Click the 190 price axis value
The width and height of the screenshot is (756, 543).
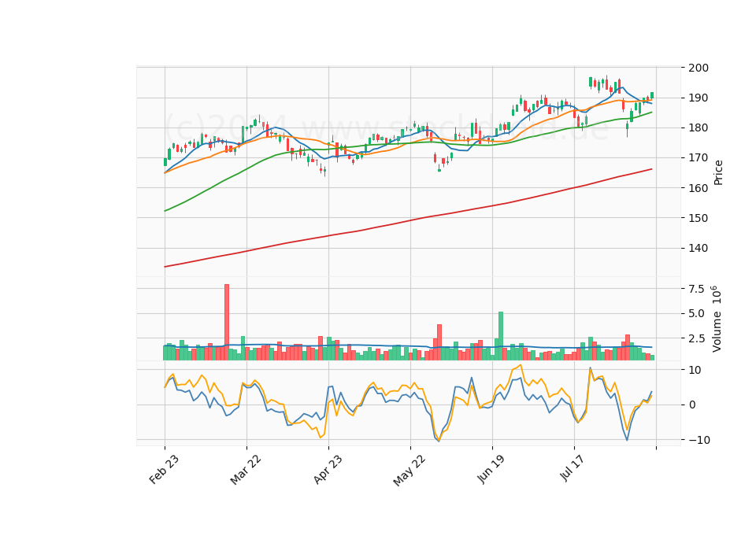tap(699, 98)
